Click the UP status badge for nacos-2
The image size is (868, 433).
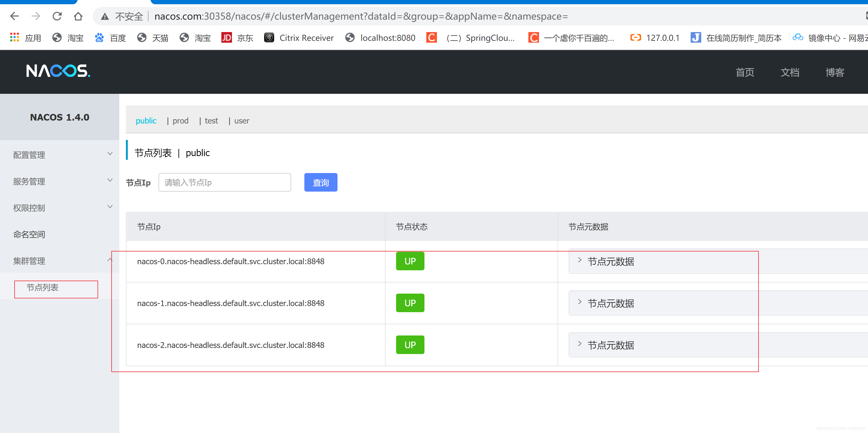[410, 345]
